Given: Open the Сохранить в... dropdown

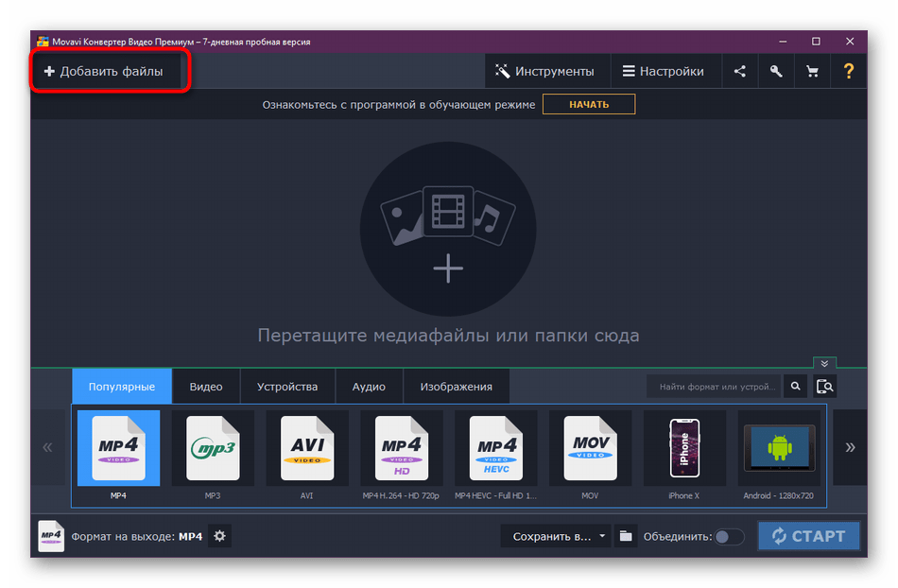Looking at the screenshot, I should coord(556,536).
